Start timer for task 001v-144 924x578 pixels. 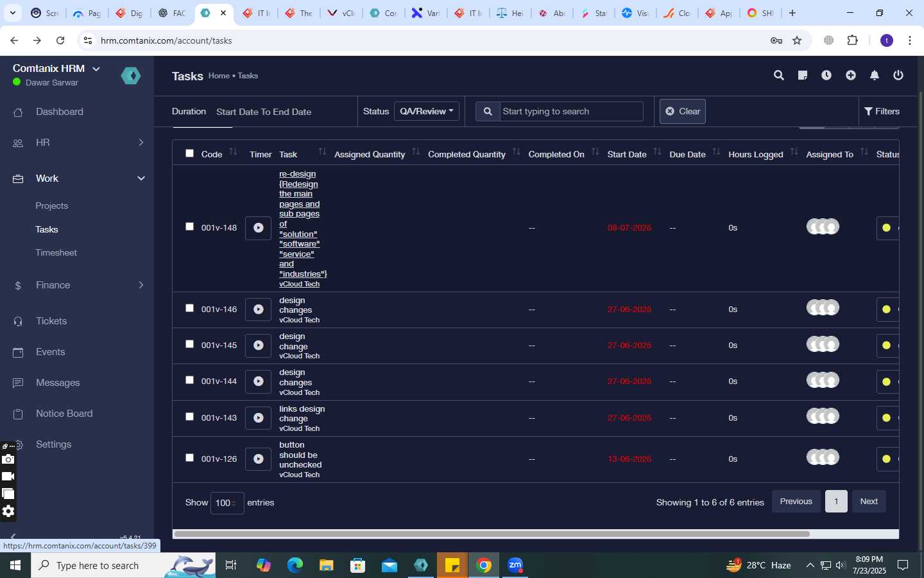click(258, 381)
